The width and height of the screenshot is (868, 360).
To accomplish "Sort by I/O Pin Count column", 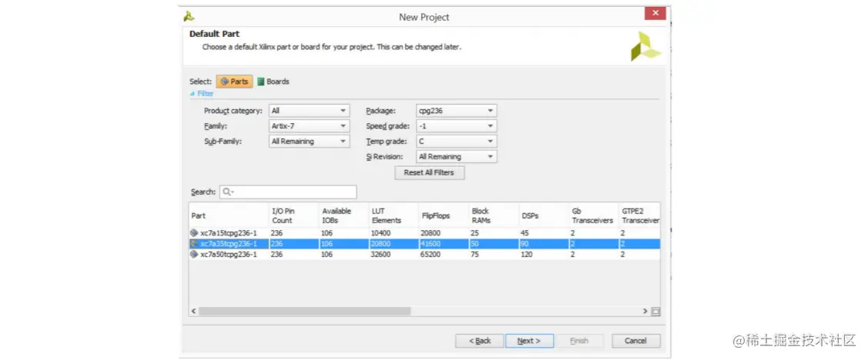I will pos(293,215).
